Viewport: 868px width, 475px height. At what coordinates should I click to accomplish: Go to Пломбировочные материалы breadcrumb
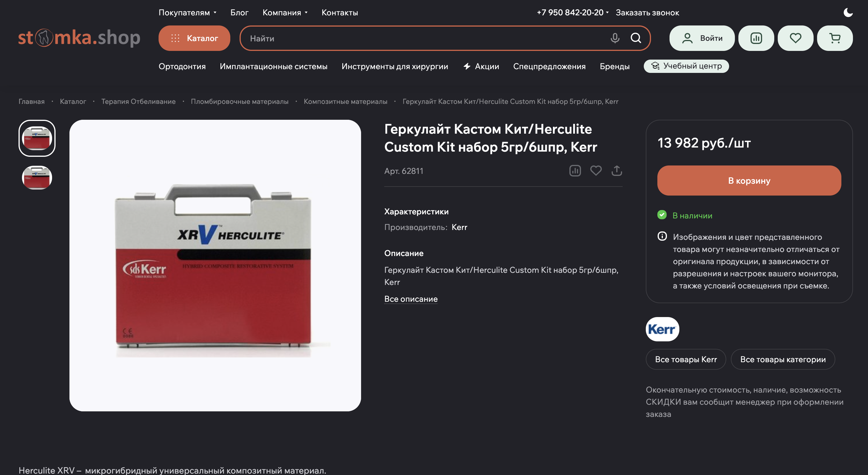240,102
